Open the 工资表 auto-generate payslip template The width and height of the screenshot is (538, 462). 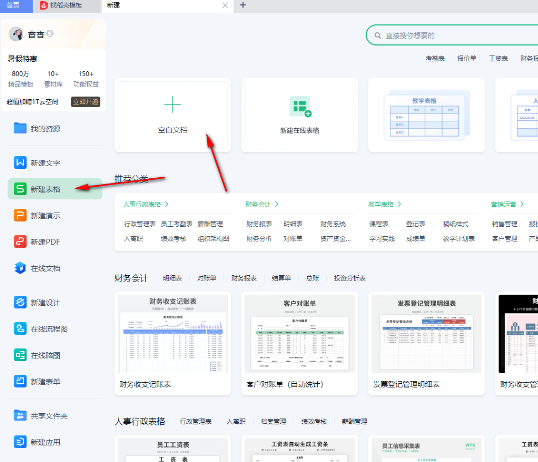coord(300,450)
